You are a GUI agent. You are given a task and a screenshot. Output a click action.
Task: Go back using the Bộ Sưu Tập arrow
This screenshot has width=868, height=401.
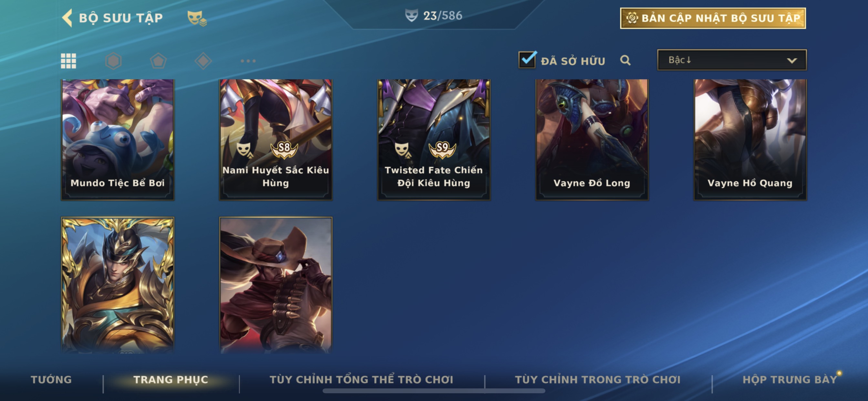(67, 18)
